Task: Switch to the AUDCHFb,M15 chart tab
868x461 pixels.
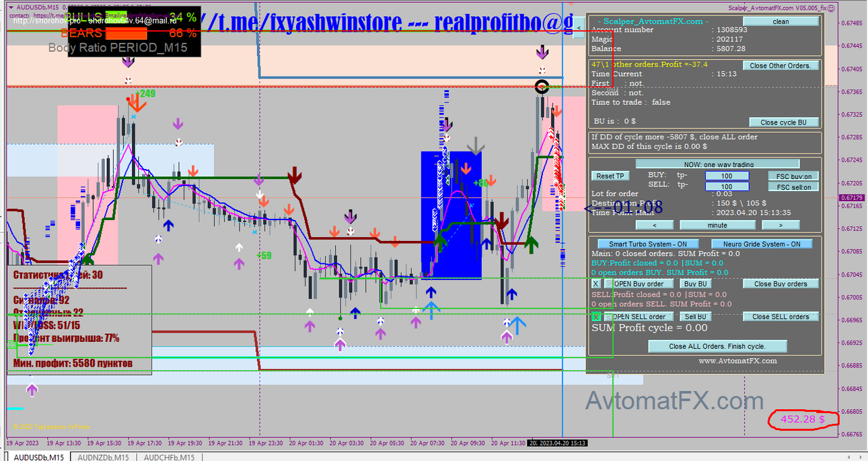Action: pos(169,457)
